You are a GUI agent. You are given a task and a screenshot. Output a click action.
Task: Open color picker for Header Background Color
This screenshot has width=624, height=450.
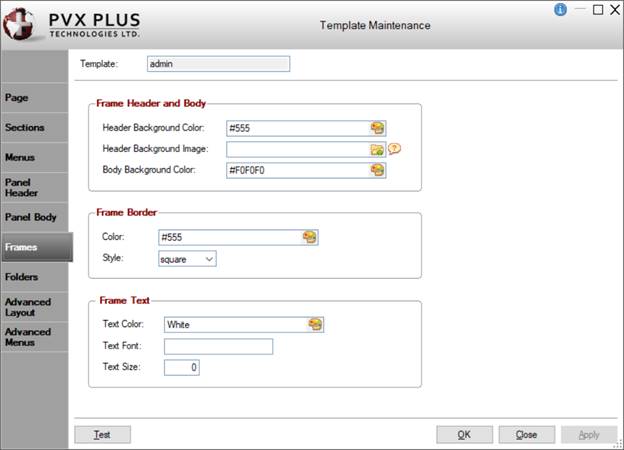(377, 128)
